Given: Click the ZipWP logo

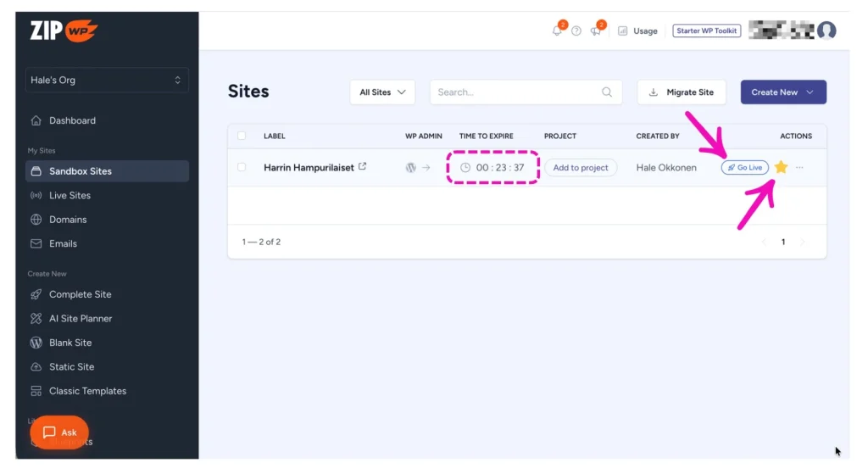Looking at the screenshot, I should (64, 31).
